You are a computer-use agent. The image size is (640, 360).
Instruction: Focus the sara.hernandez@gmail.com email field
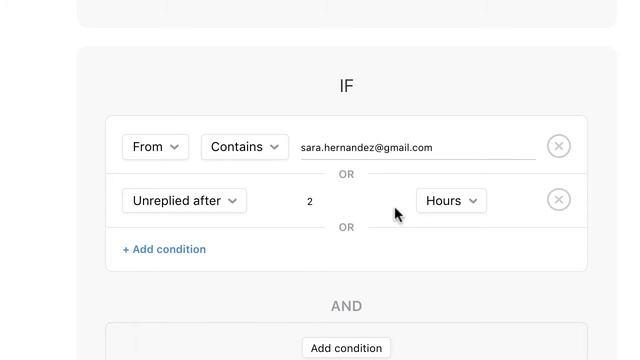[418, 148]
